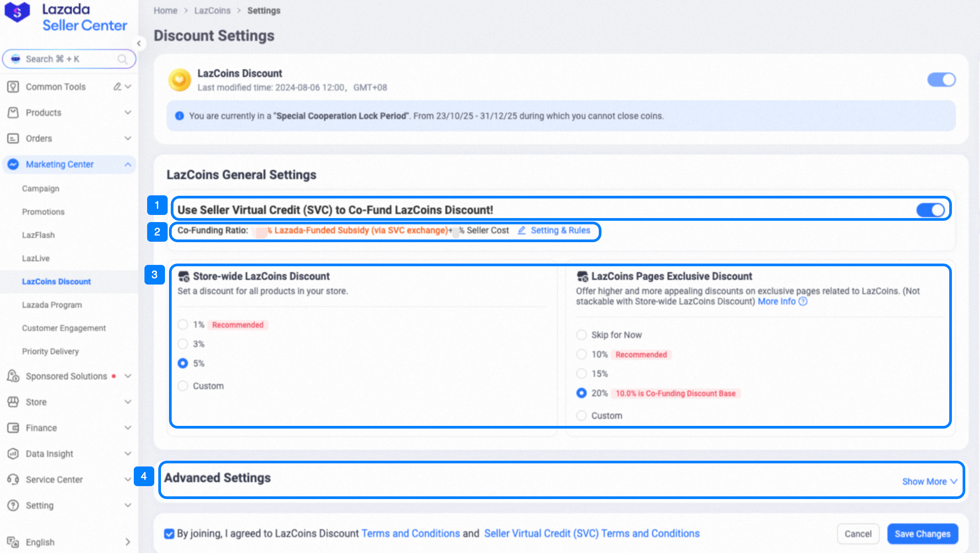980x553 pixels.
Task: Click the Finance wallet icon in sidebar
Action: pyautogui.click(x=13, y=428)
